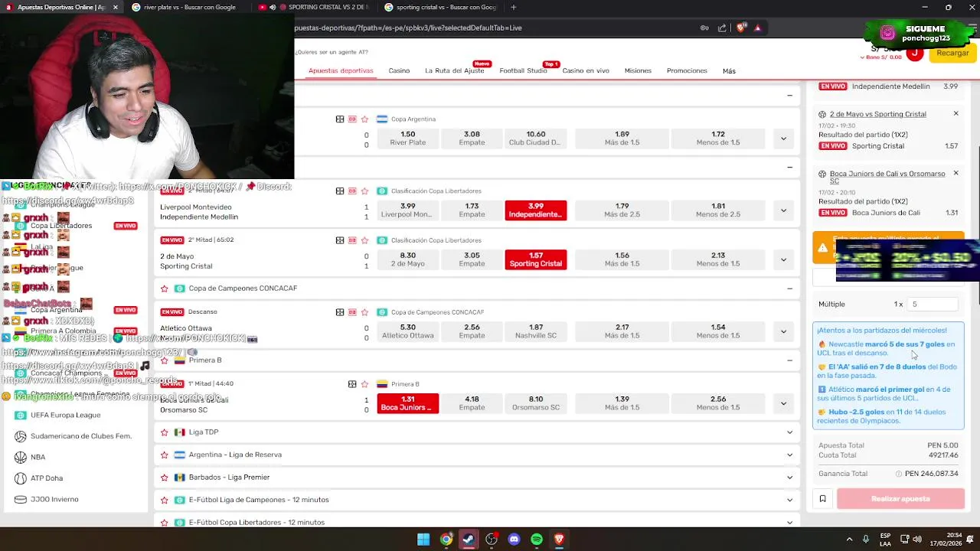
Task: Go to the Casino tab
Action: point(399,70)
